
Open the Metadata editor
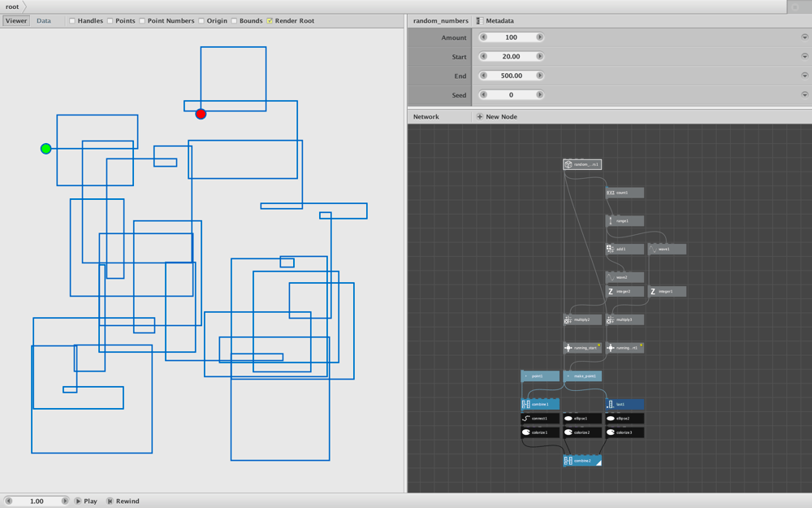[x=495, y=21]
